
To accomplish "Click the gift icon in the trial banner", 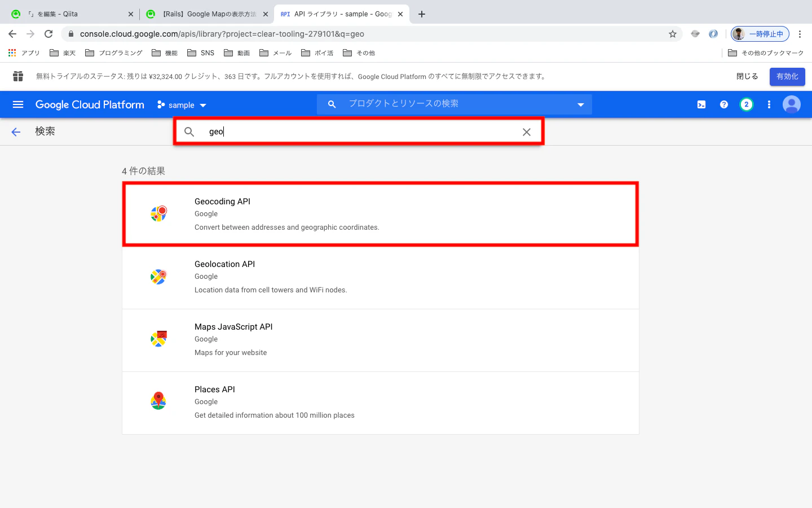I will point(18,76).
